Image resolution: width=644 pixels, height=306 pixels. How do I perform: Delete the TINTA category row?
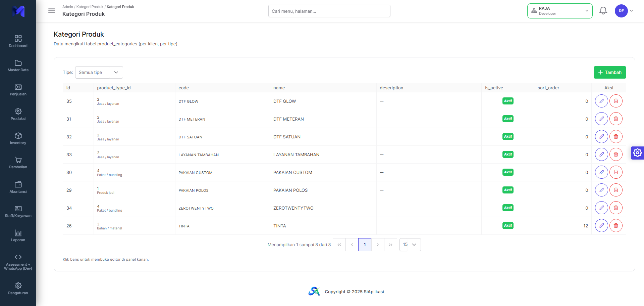coord(616,226)
